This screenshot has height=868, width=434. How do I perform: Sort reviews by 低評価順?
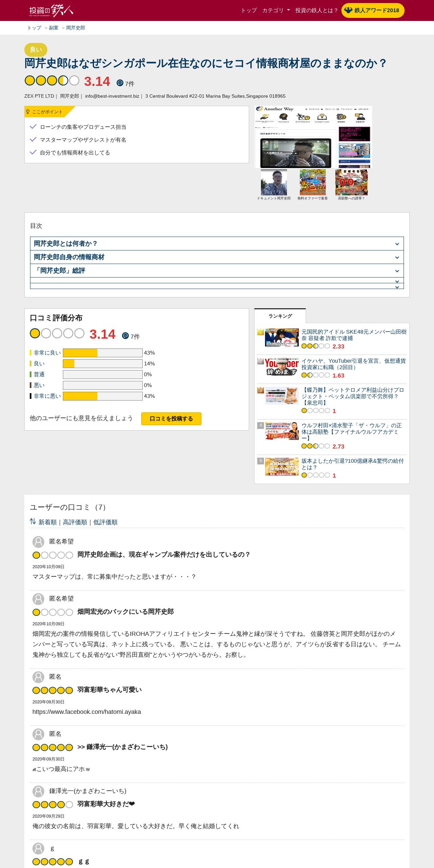pos(105,522)
